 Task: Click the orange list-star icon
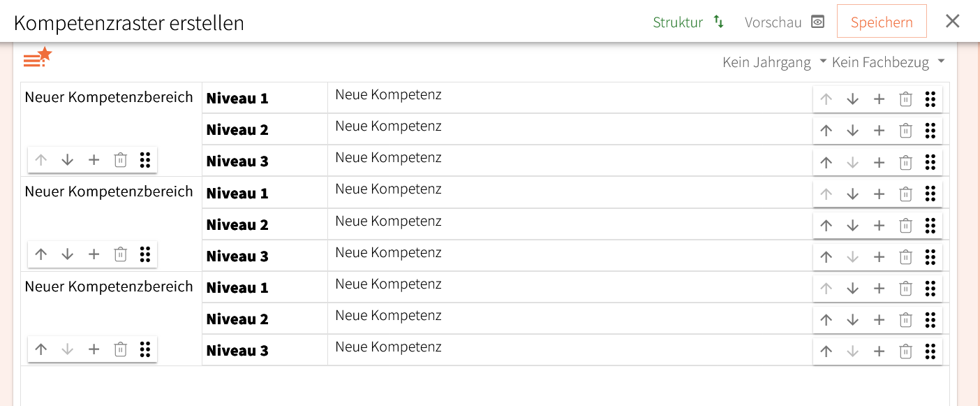click(x=37, y=58)
